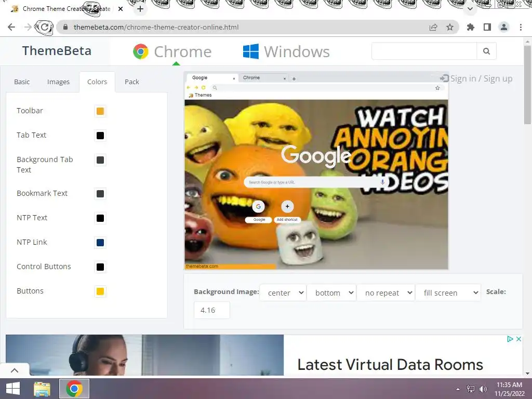Click the preview's new tab plus icon
The width and height of the screenshot is (532, 399).
(x=294, y=79)
